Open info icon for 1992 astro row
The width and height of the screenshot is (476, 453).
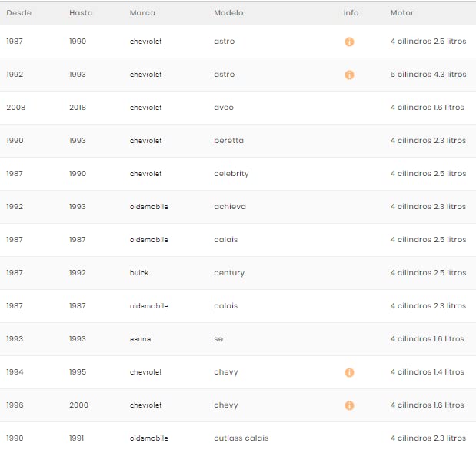(x=349, y=75)
